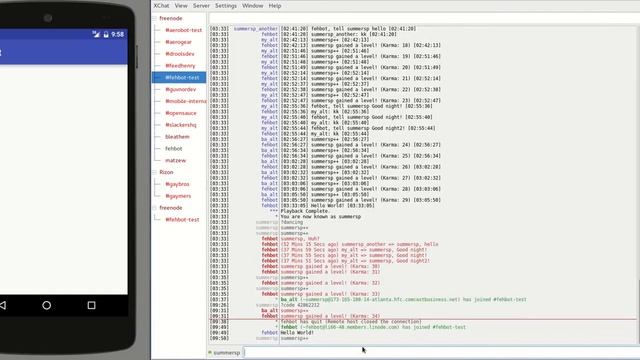Open the bleathem private chat
The height and width of the screenshot is (360, 640).
pos(177,137)
